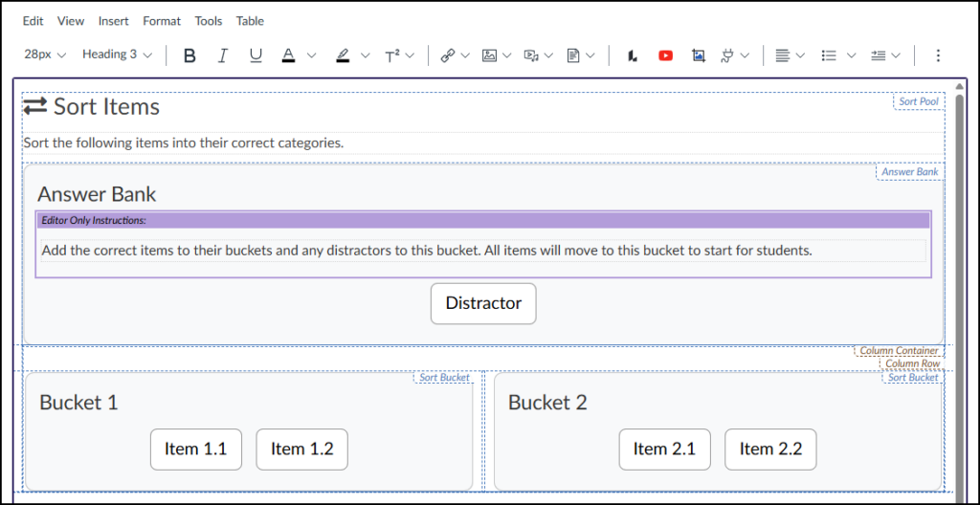Expand the document options dropdown arrow
980x505 pixels.
(590, 55)
